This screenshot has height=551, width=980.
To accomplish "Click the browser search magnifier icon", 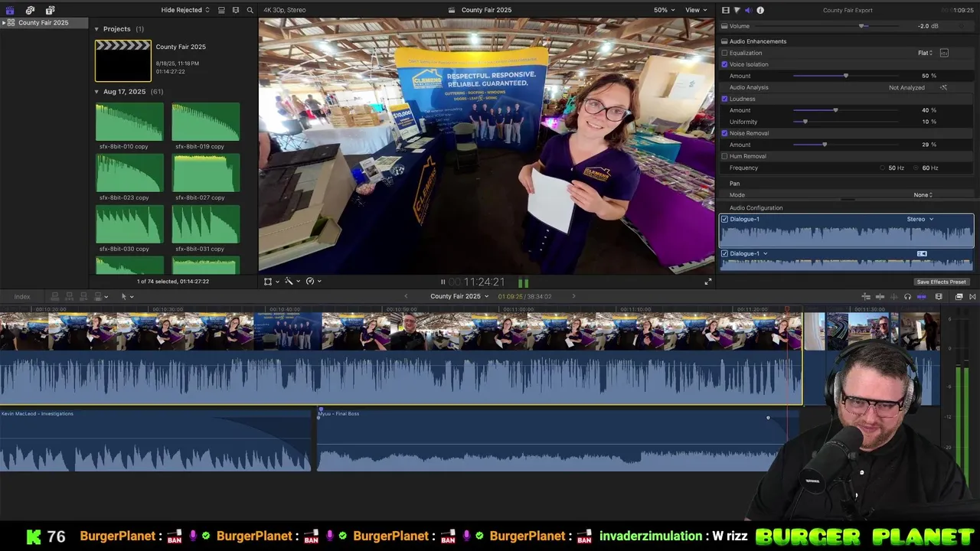I will tap(250, 10).
